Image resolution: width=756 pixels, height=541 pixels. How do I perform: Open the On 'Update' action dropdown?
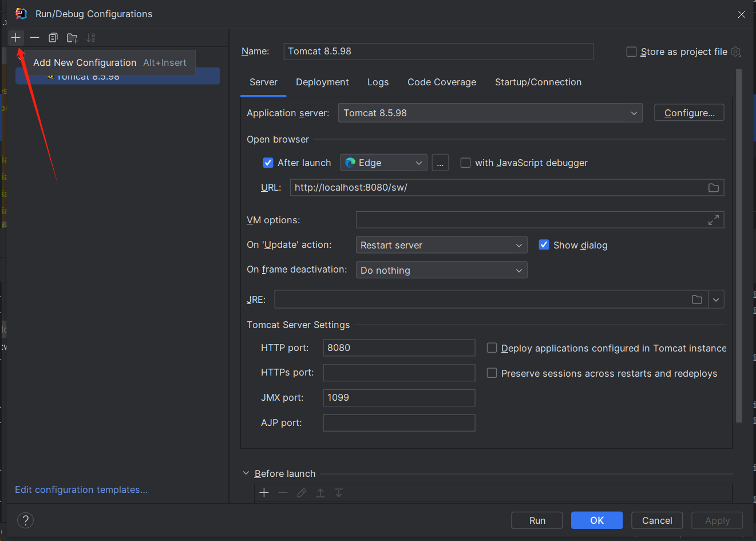point(441,245)
